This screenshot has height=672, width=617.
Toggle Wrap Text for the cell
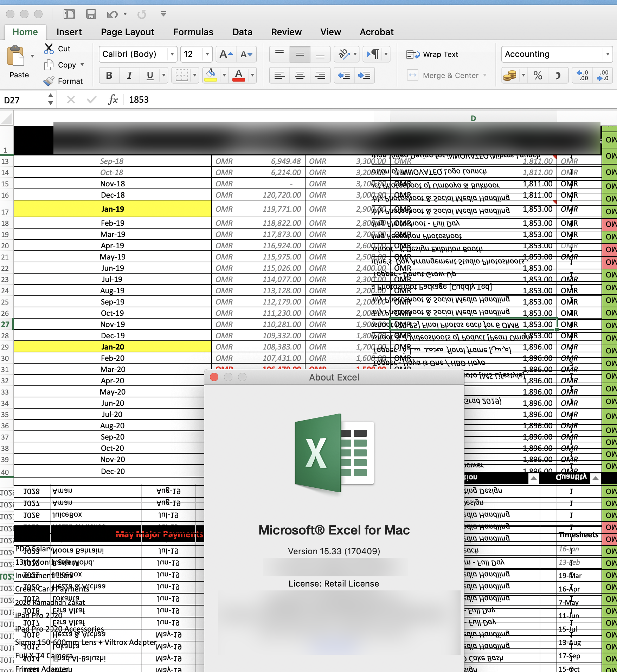[x=432, y=55]
